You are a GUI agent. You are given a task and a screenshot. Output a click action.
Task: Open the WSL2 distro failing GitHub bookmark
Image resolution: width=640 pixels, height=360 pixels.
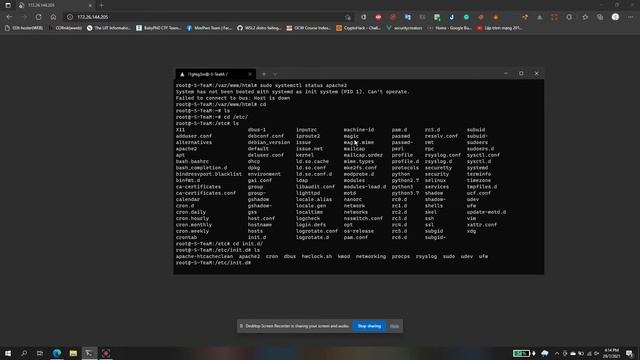tap(259, 28)
